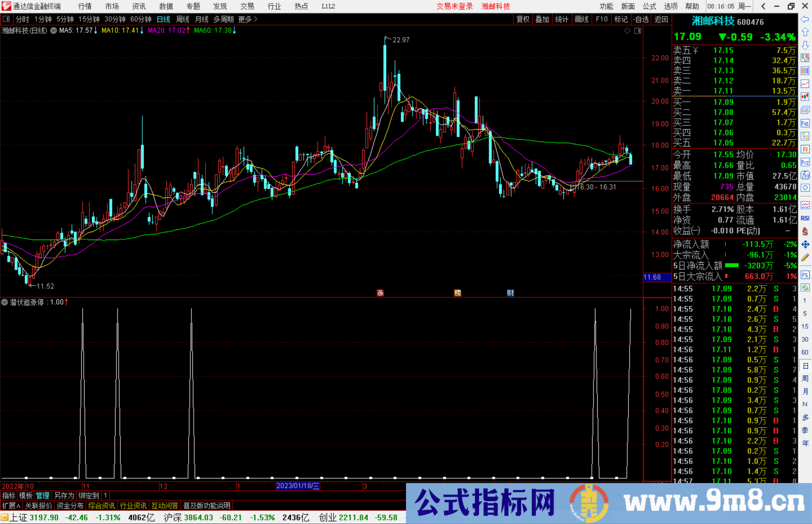This screenshot has width=812, height=524.
Task: Switch to the 周线 weekly chart tab
Action: (182, 19)
